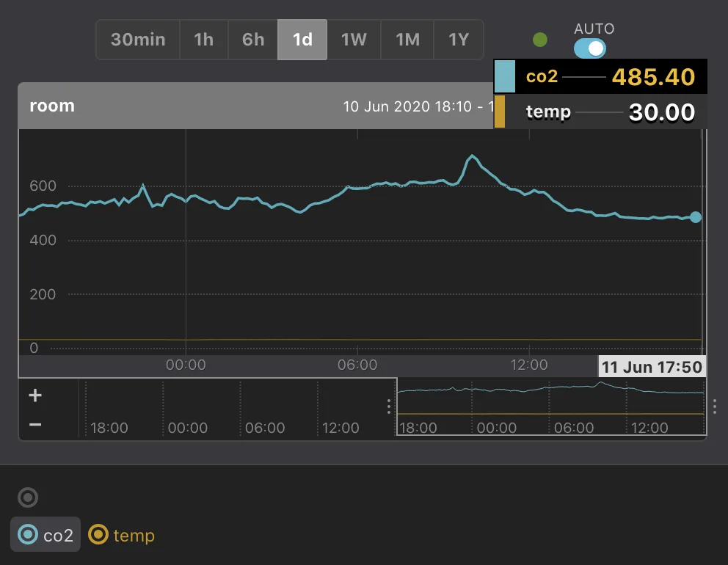The width and height of the screenshot is (728, 565).
Task: Select the 1W time range
Action: [x=353, y=40]
